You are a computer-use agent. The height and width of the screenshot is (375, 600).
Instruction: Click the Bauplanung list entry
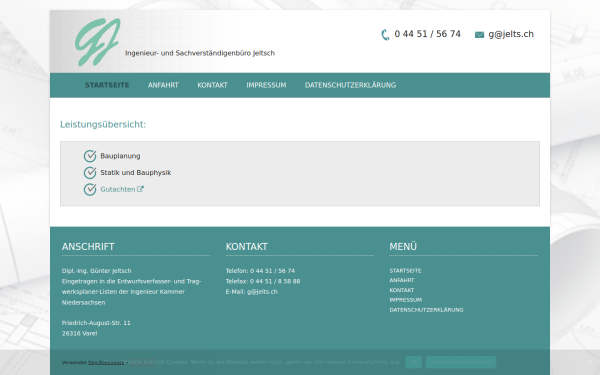120,156
